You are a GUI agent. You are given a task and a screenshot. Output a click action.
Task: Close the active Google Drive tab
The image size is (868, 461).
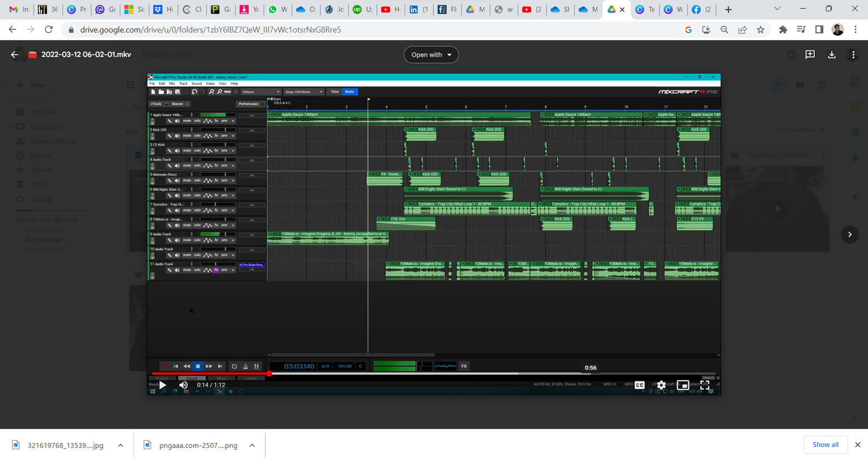[x=622, y=10]
